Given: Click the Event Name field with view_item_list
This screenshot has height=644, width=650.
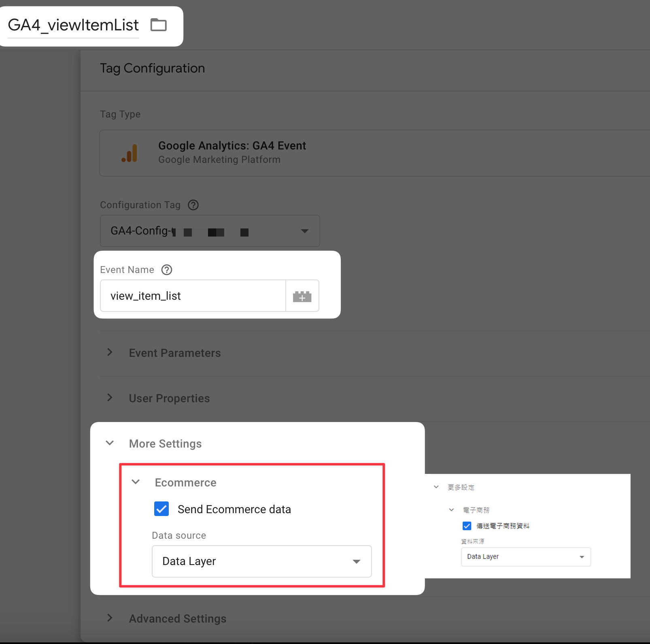Looking at the screenshot, I should pos(193,296).
